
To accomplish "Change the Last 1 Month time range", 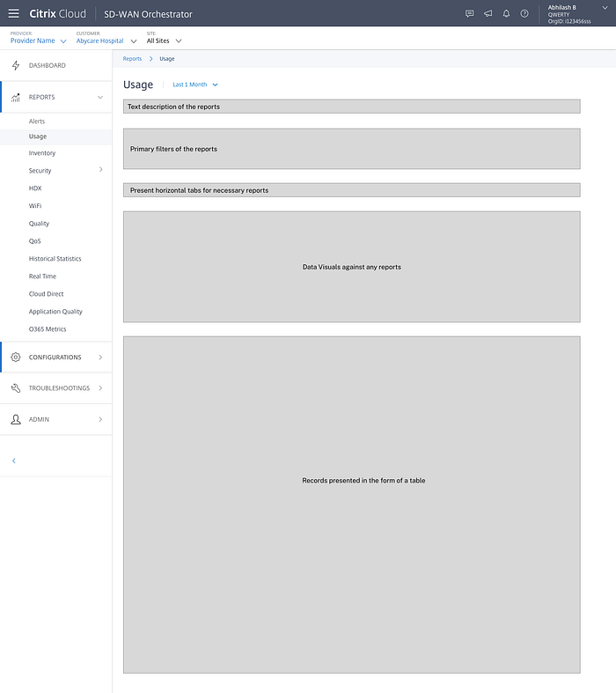I will (x=195, y=85).
